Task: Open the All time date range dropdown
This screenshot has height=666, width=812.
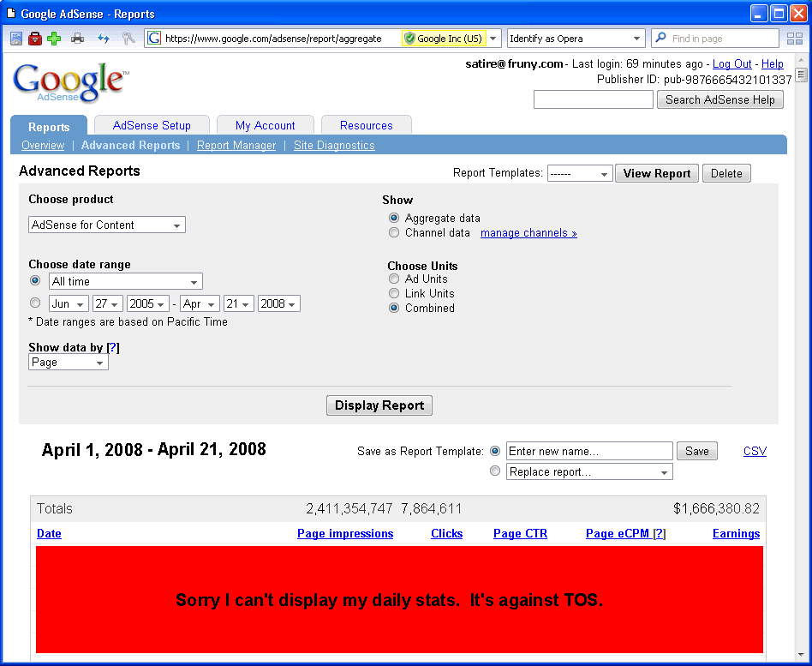Action: (x=126, y=281)
